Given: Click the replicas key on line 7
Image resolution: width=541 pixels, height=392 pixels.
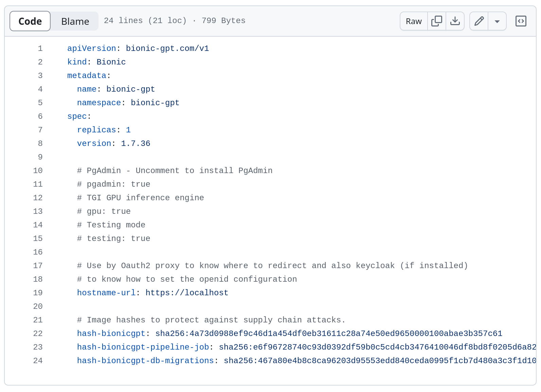Looking at the screenshot, I should pyautogui.click(x=96, y=130).
